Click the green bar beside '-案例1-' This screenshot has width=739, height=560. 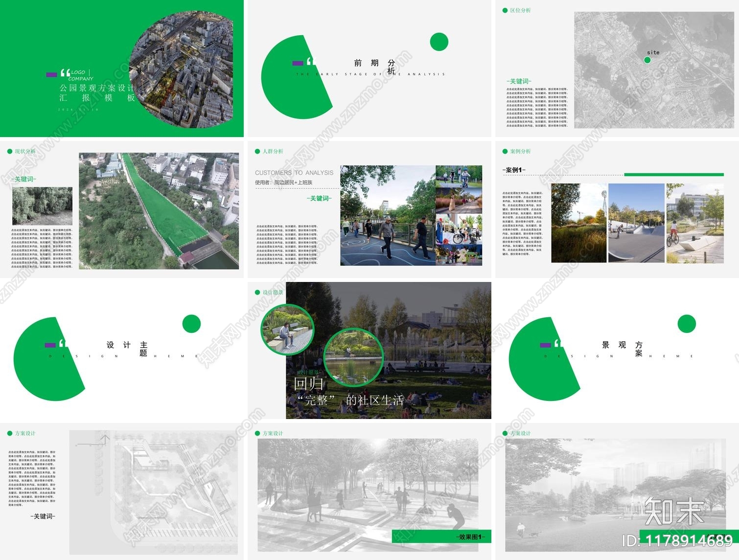point(673,174)
